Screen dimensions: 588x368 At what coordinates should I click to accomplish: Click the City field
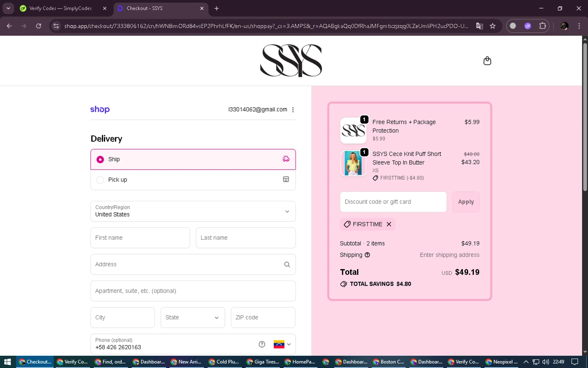click(x=123, y=317)
